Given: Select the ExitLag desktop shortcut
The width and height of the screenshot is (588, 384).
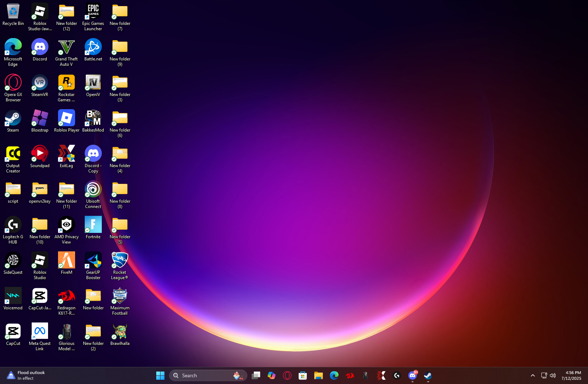Looking at the screenshot, I should point(67,157).
